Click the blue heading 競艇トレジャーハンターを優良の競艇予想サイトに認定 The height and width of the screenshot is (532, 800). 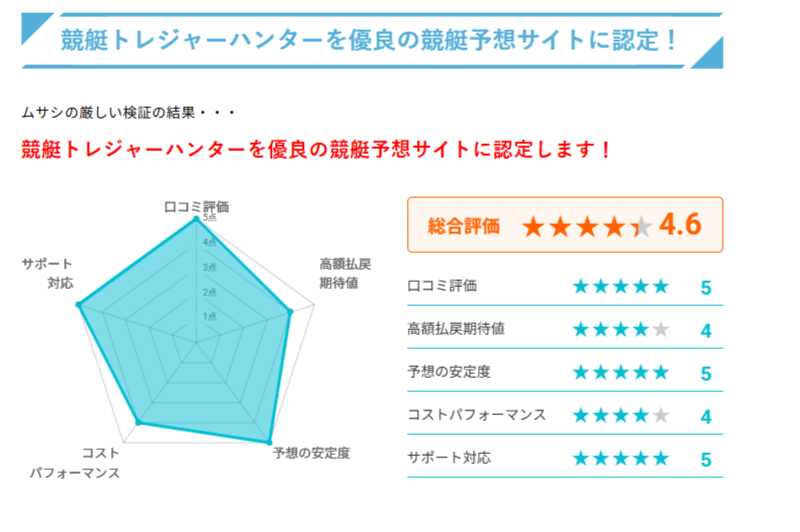point(369,40)
